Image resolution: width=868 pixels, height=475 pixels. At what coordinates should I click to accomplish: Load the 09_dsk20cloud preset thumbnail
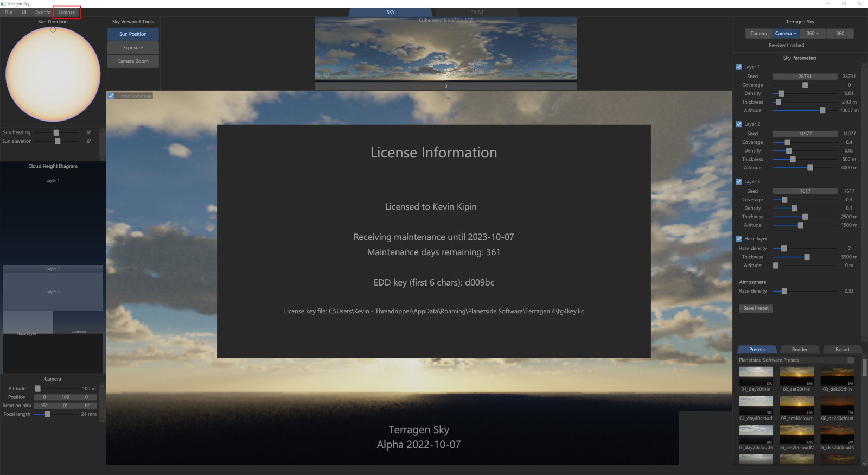[x=837, y=435]
